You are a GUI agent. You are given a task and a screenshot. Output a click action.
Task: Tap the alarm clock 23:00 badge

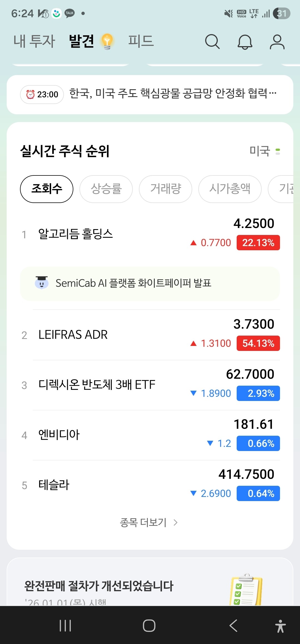42,95
